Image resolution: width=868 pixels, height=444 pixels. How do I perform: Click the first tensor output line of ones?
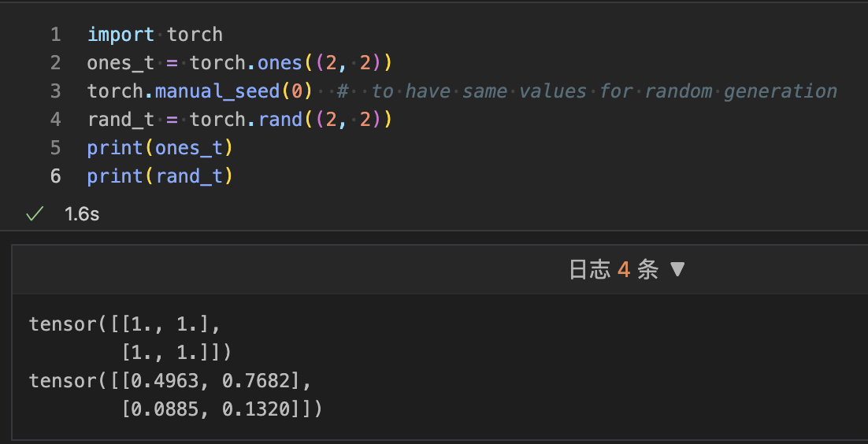[x=125, y=324]
